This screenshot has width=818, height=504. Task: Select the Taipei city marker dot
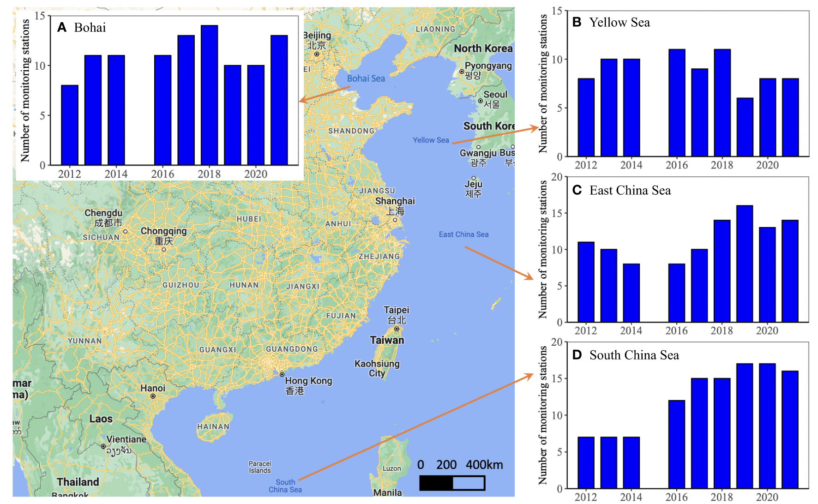[396, 329]
